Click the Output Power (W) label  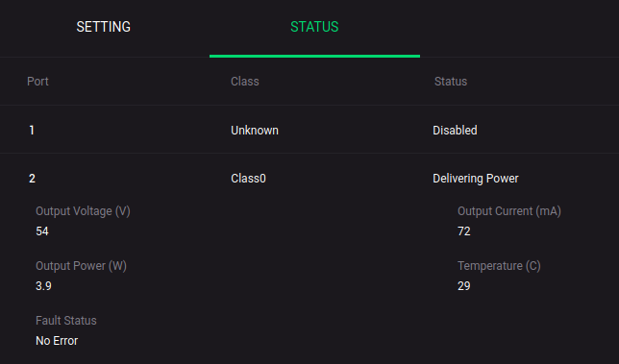[x=81, y=266]
